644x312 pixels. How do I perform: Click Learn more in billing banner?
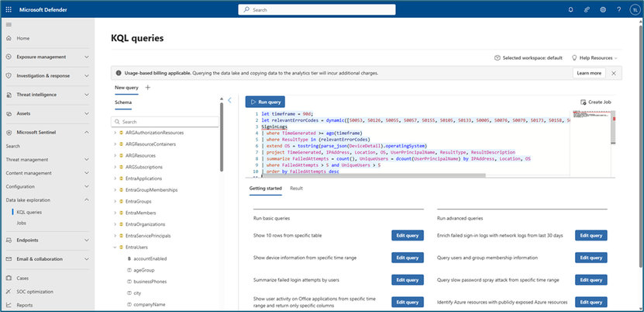coord(589,73)
